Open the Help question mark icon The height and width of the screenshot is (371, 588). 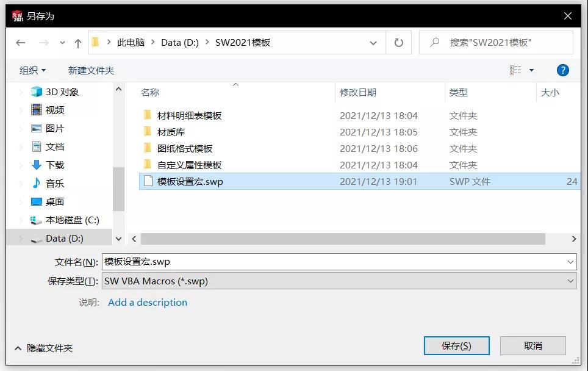tap(562, 70)
